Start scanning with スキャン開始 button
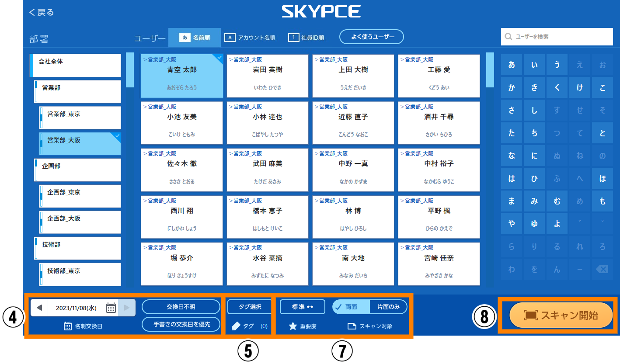The image size is (620, 364). (561, 315)
